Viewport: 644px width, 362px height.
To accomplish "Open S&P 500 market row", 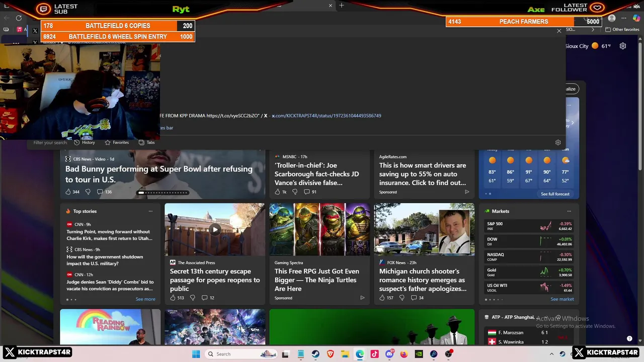I will pyautogui.click(x=529, y=226).
